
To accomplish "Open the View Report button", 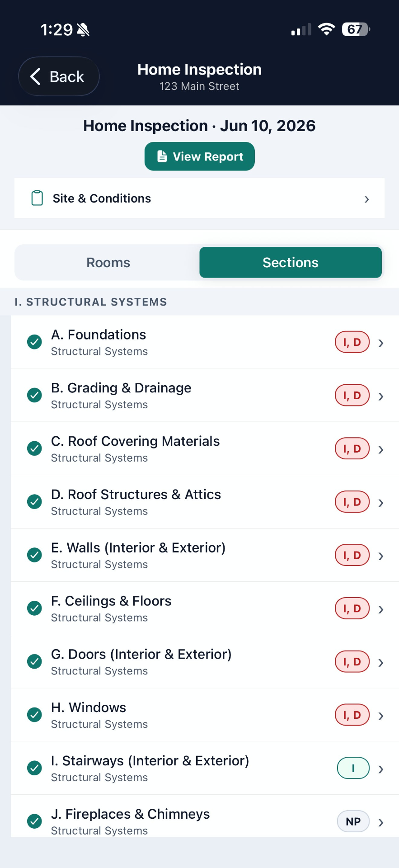I will [x=200, y=156].
